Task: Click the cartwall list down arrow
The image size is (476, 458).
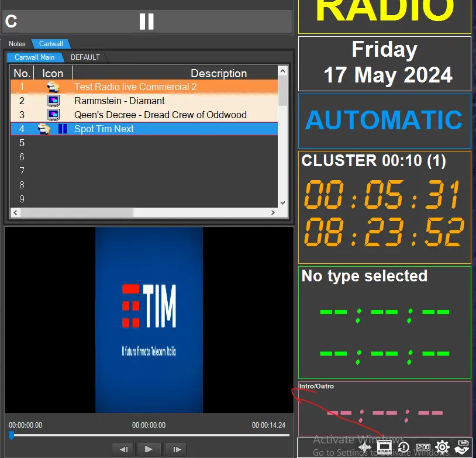Action: click(x=282, y=202)
